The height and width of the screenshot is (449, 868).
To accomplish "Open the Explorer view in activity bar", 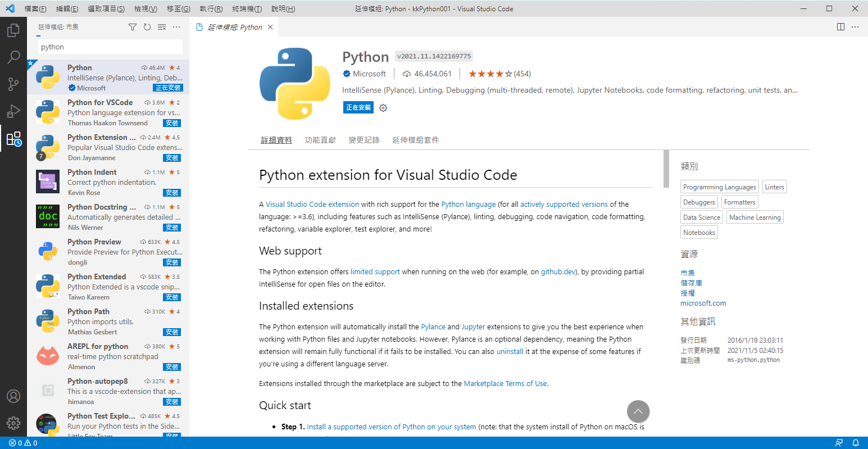I will pos(13,30).
